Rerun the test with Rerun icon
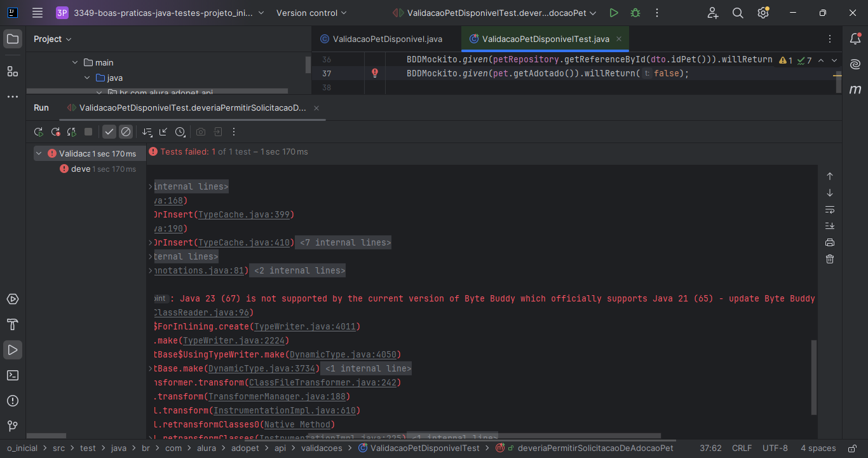Image resolution: width=868 pixels, height=458 pixels. click(x=39, y=132)
